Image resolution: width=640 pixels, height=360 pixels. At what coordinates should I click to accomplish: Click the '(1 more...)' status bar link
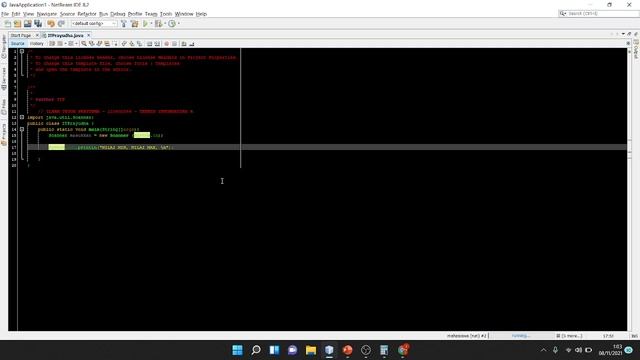click(569, 336)
